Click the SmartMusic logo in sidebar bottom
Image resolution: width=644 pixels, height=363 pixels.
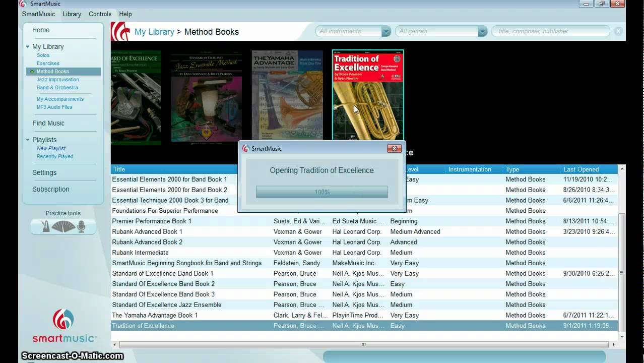pos(63,326)
